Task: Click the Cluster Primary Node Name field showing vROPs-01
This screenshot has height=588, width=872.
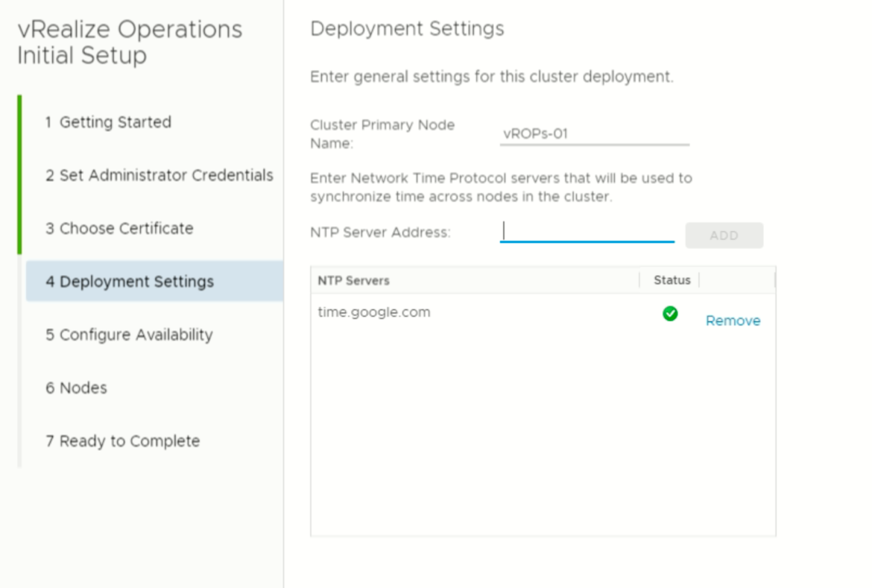Action: 594,132
